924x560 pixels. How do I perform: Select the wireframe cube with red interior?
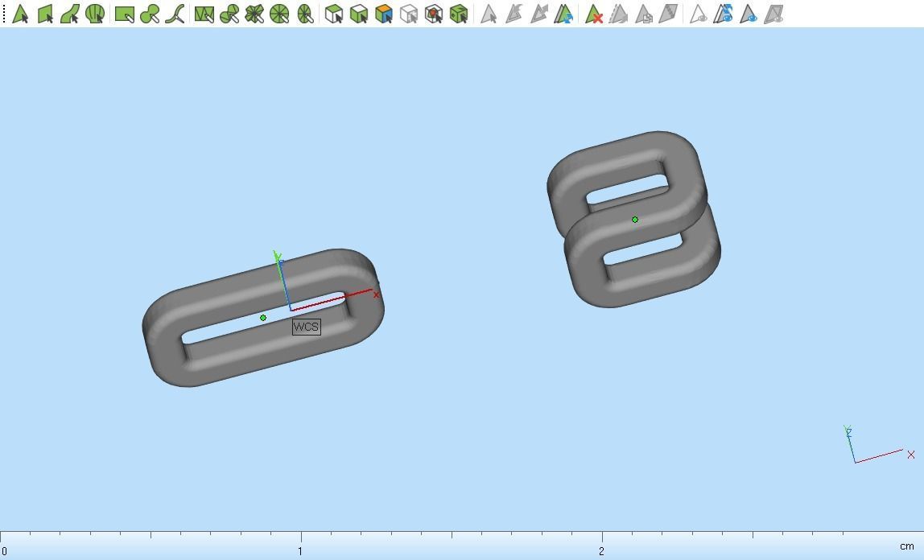pyautogui.click(x=434, y=14)
